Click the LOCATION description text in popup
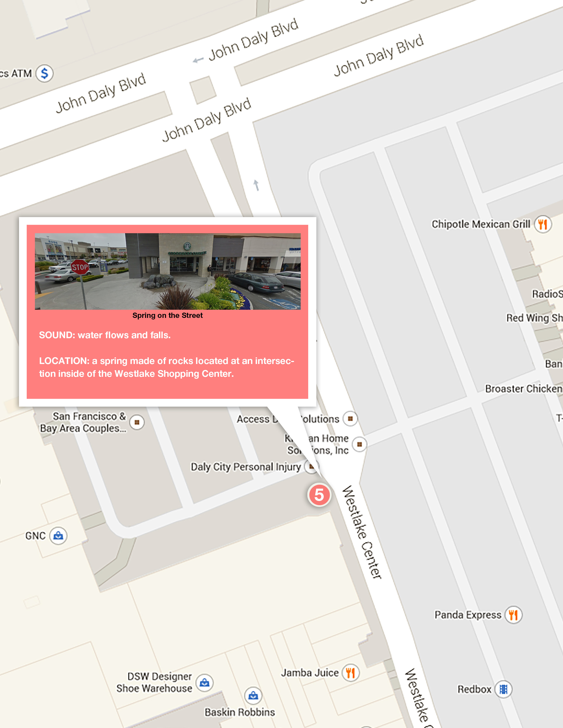Image resolution: width=563 pixels, height=728 pixels. [166, 367]
